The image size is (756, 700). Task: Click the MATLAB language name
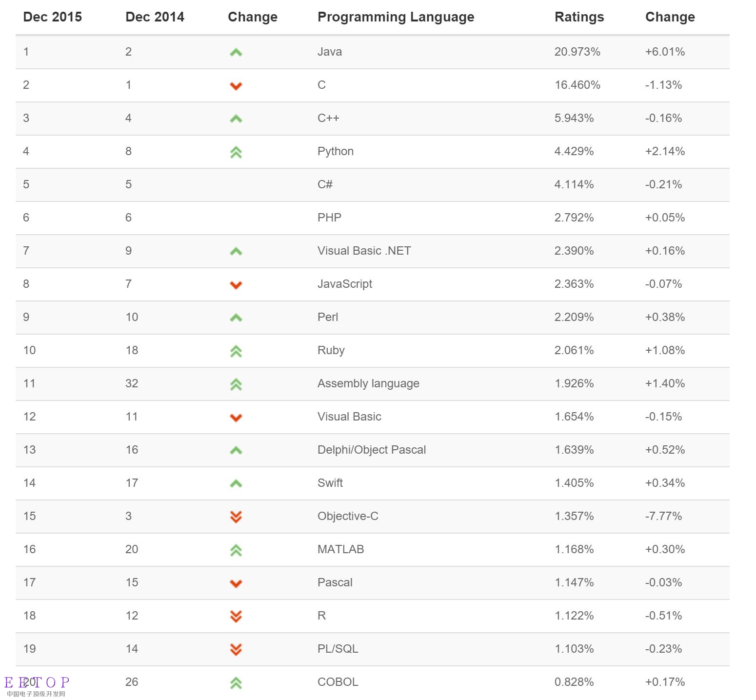click(x=340, y=549)
